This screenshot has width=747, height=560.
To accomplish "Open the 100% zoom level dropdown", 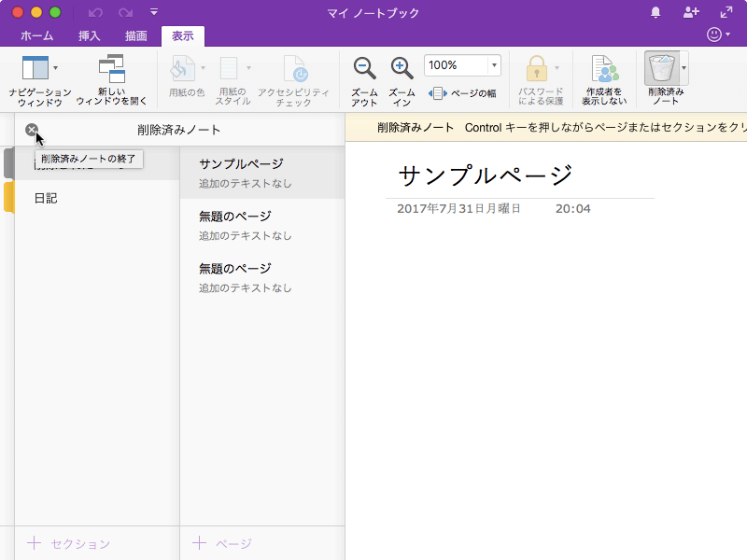I will 494,65.
